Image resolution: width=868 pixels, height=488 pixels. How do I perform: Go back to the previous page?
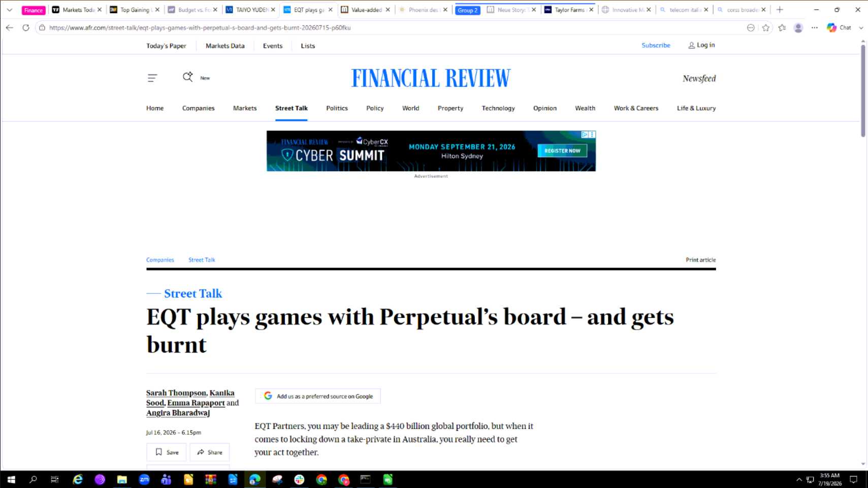click(10, 27)
